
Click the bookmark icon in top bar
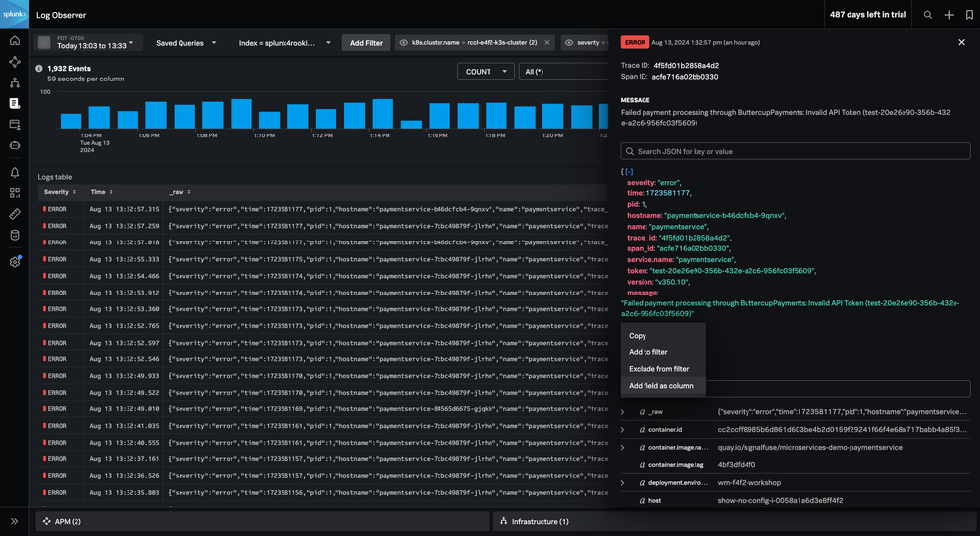(969, 15)
